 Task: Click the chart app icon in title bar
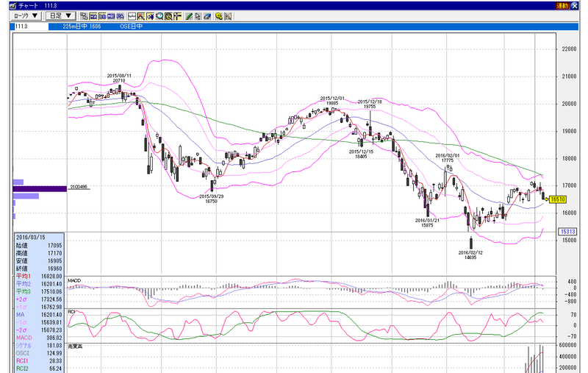click(x=13, y=5)
